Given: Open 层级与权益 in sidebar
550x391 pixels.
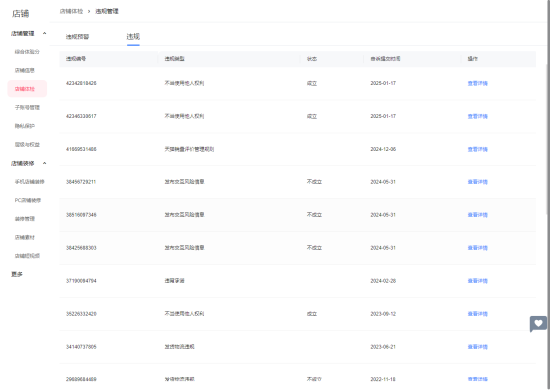Looking at the screenshot, I should point(27,144).
